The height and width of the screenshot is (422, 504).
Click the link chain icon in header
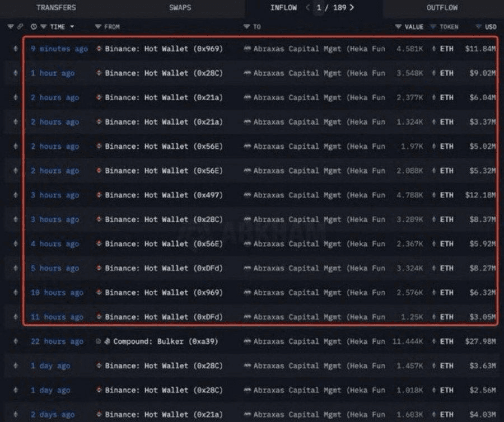[20, 27]
